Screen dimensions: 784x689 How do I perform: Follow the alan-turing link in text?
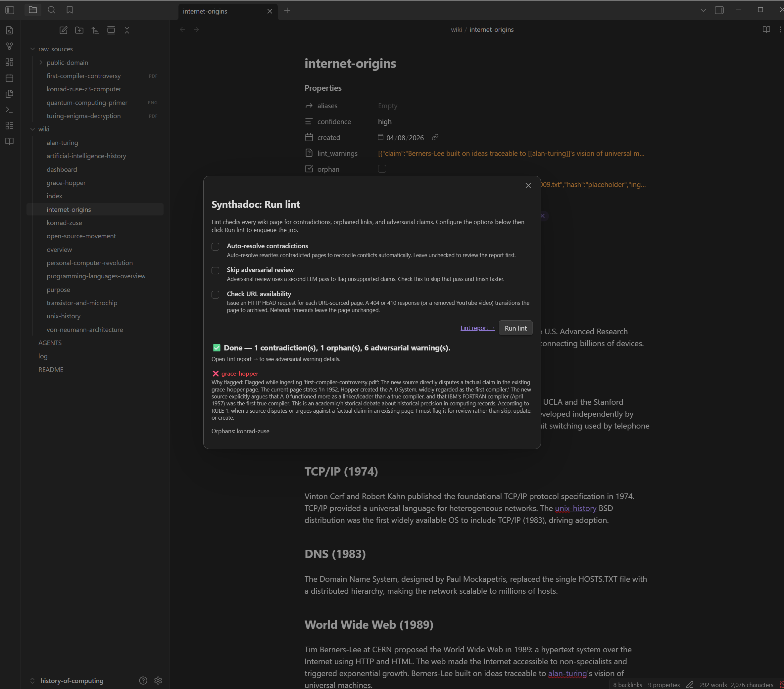click(567, 673)
